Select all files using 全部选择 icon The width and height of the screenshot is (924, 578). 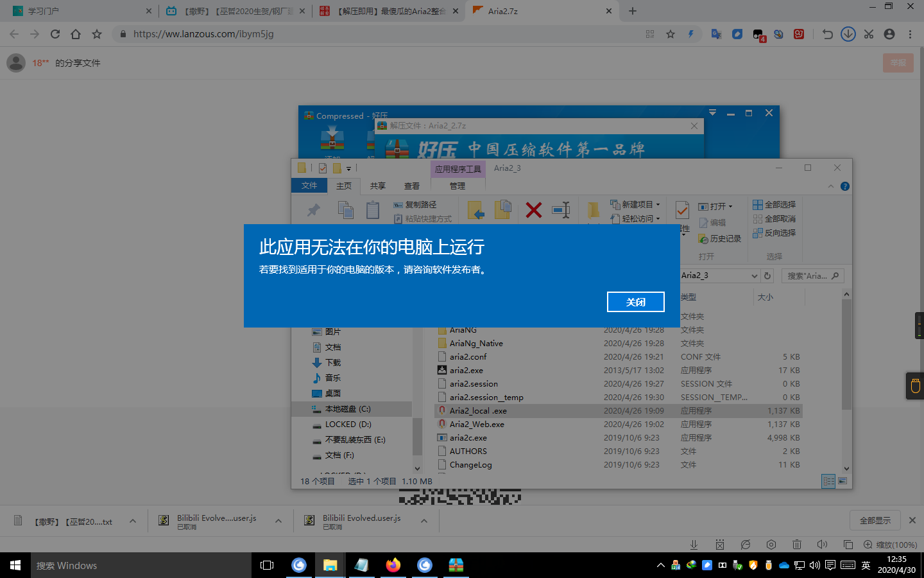tap(774, 204)
